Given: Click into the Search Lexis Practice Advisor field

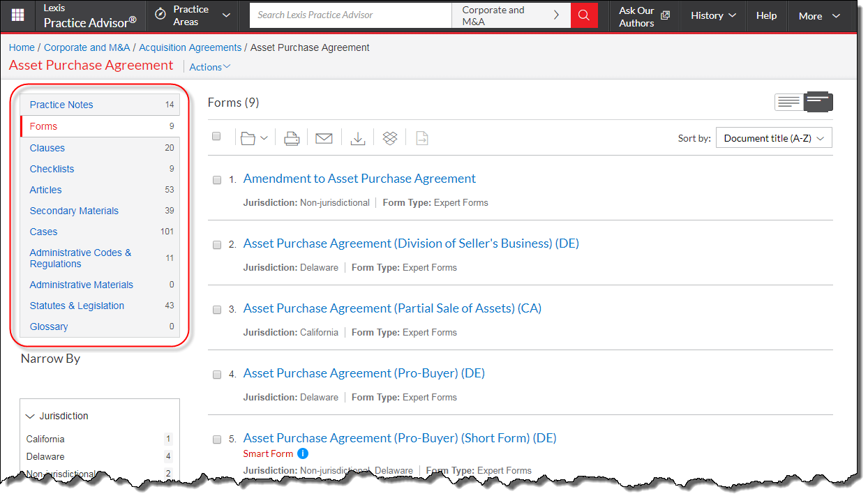Looking at the screenshot, I should pos(351,15).
